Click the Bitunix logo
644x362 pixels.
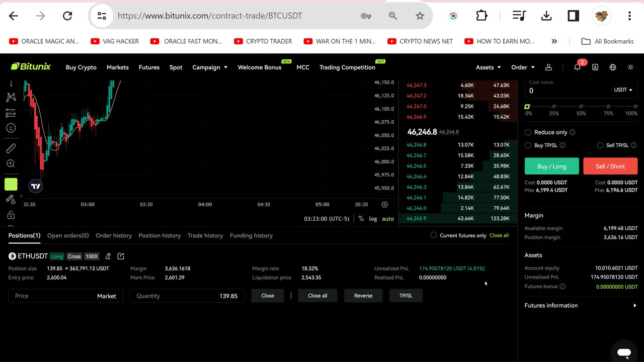pyautogui.click(x=31, y=66)
